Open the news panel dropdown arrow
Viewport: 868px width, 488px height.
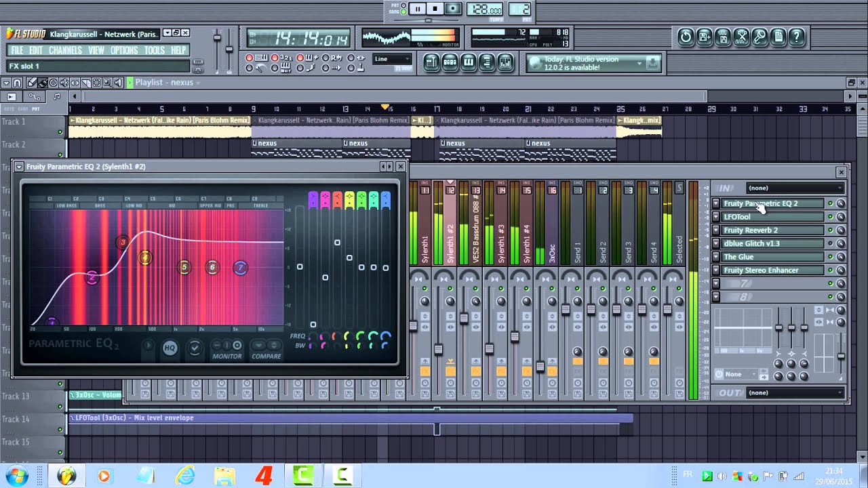pyautogui.click(x=639, y=63)
